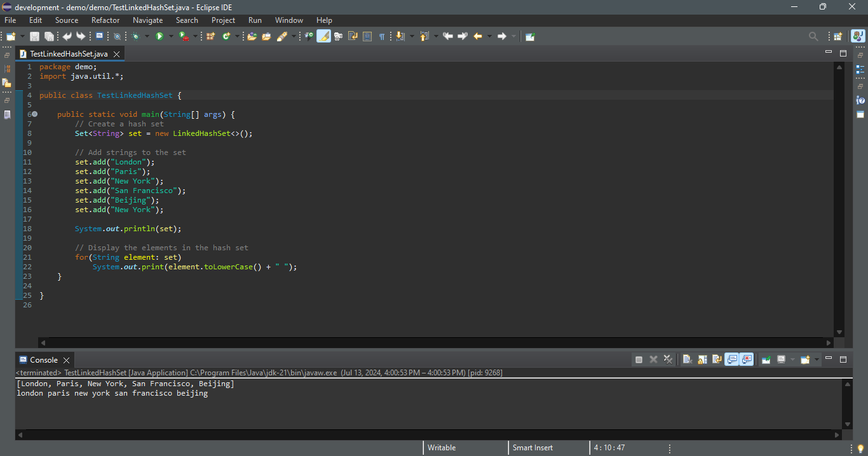Select the Console tab
868x456 pixels.
click(43, 359)
